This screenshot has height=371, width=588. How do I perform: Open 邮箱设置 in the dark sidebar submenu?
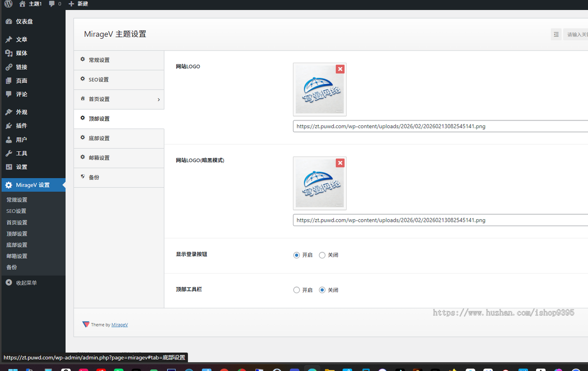tap(17, 256)
